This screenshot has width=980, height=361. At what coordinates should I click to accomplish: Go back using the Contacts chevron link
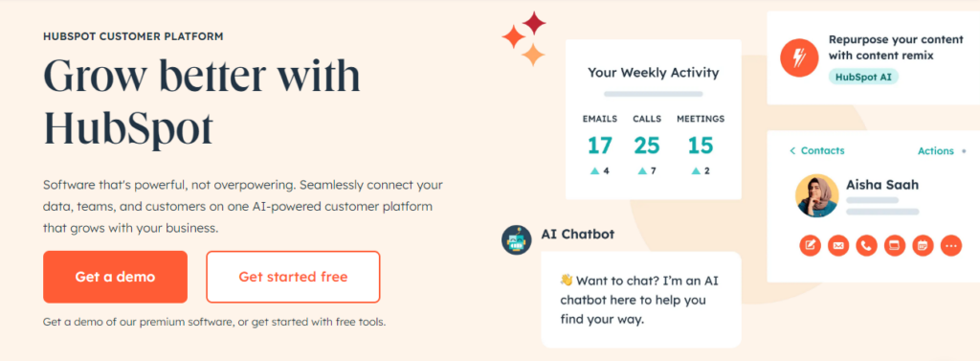817,150
